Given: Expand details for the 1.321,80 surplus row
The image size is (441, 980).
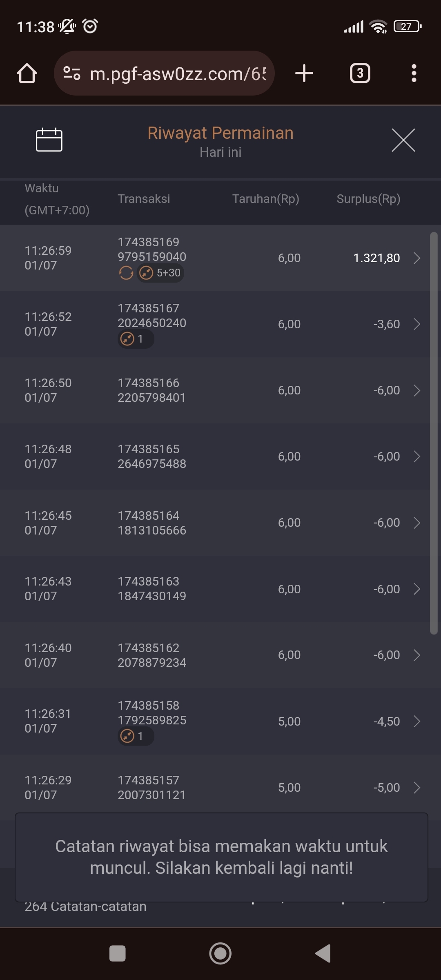Looking at the screenshot, I should tap(416, 258).
